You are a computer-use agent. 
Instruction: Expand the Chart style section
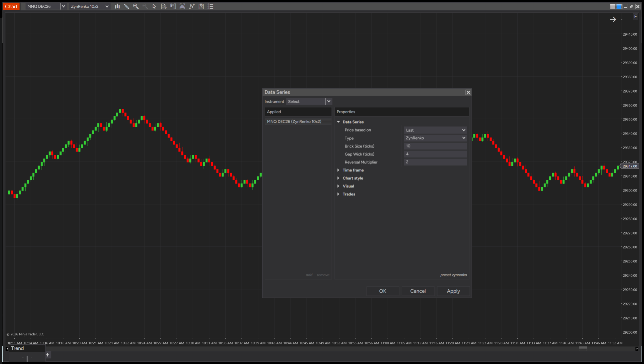(338, 178)
